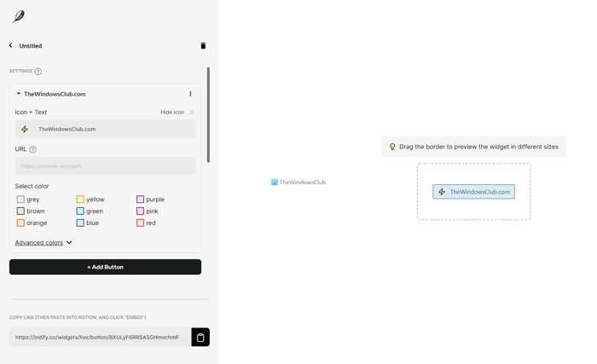Select the green color
This screenshot has width=597, height=364.
pyautogui.click(x=80, y=211)
